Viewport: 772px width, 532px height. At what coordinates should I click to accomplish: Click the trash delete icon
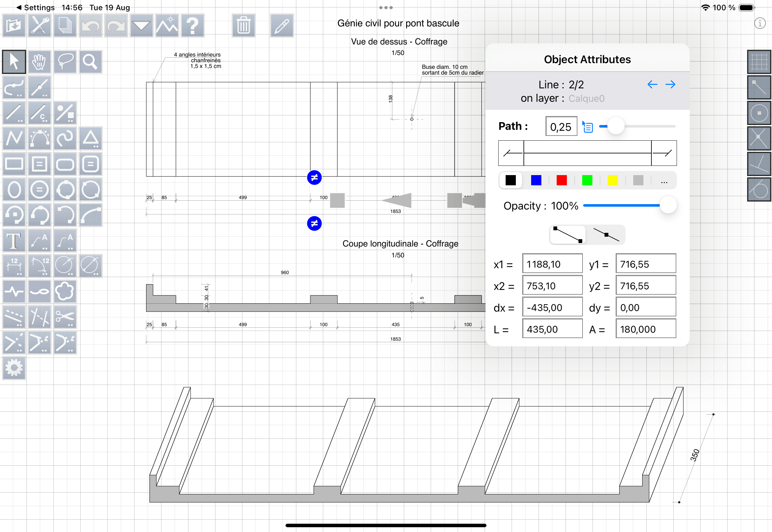pyautogui.click(x=244, y=25)
